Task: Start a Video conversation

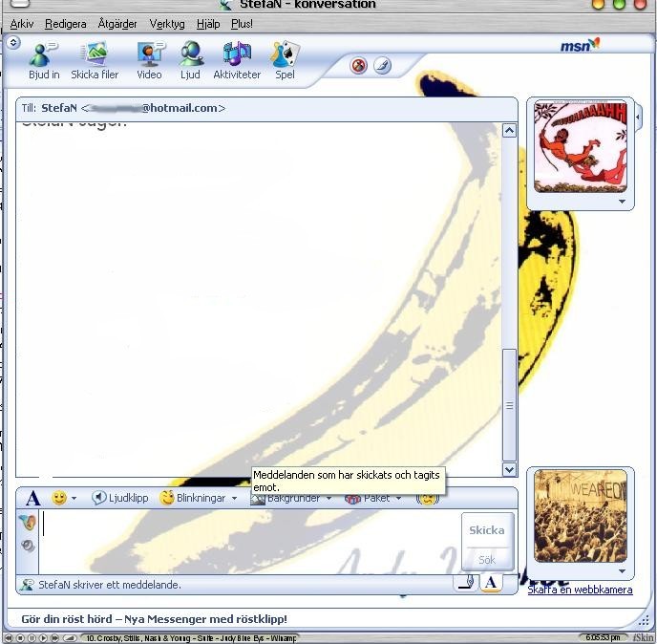Action: pos(150,61)
